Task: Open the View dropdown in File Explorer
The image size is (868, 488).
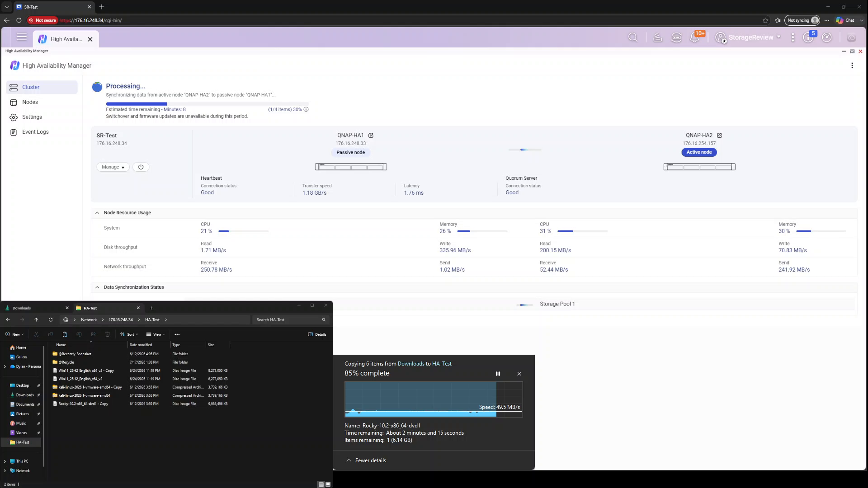Action: 156,334
